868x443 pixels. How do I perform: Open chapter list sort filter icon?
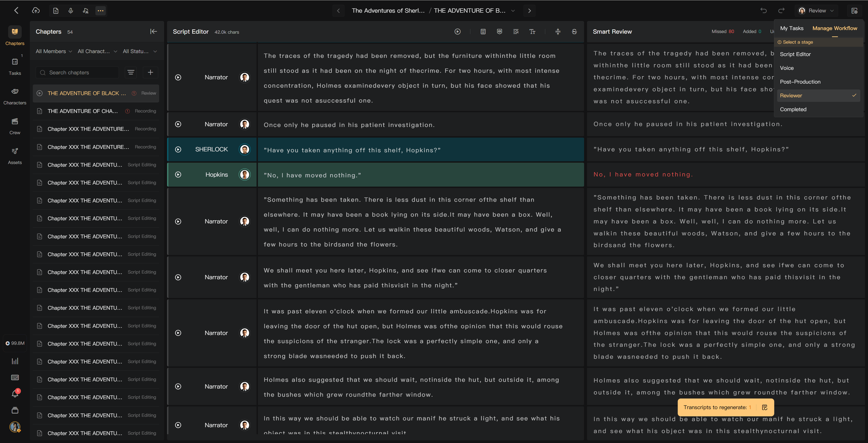(x=131, y=72)
